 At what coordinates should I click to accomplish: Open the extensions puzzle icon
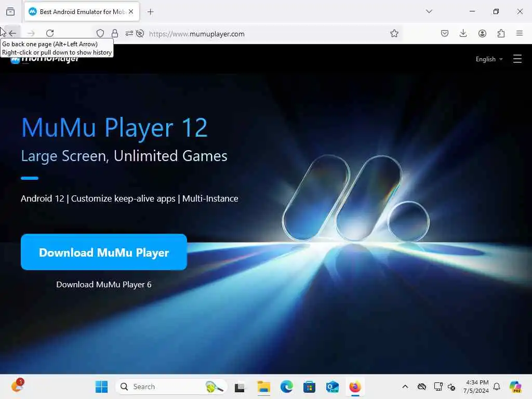tap(501, 33)
